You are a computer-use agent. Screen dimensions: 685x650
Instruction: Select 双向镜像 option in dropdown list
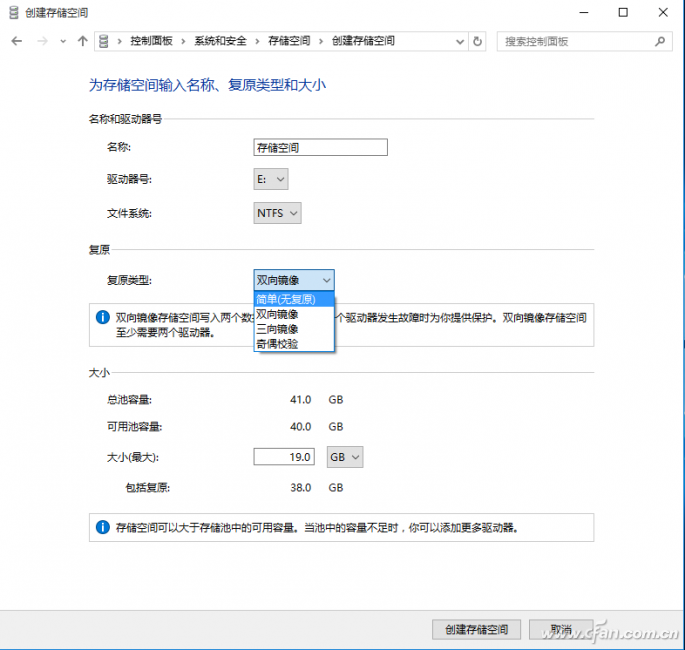[x=294, y=314]
